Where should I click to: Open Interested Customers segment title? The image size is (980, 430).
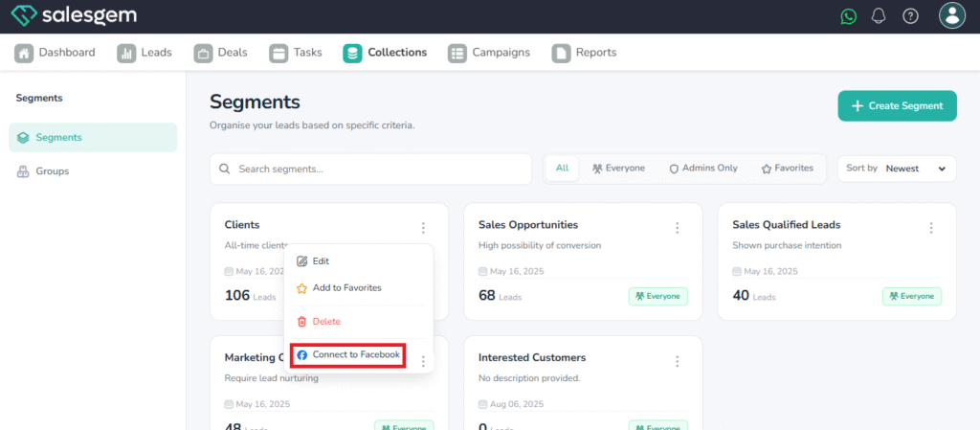(532, 357)
